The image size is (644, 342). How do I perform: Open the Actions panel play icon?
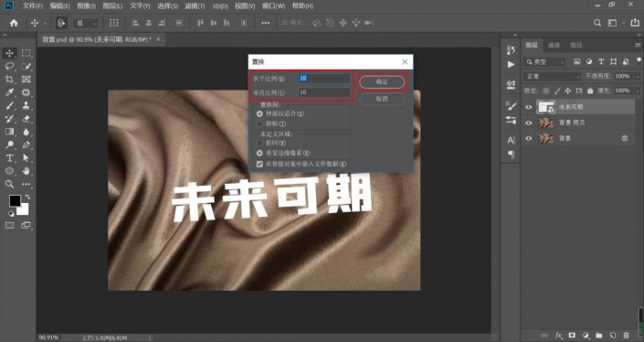511,65
